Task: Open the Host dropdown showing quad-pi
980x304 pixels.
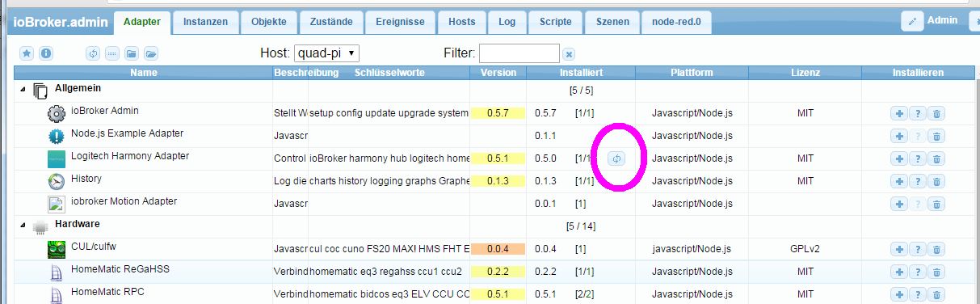Action: [x=326, y=53]
